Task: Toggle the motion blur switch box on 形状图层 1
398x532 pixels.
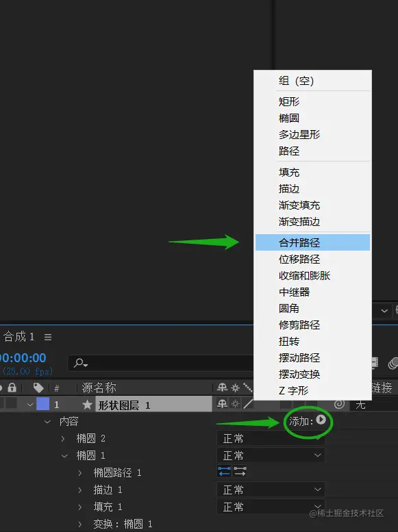Action: click(x=286, y=404)
